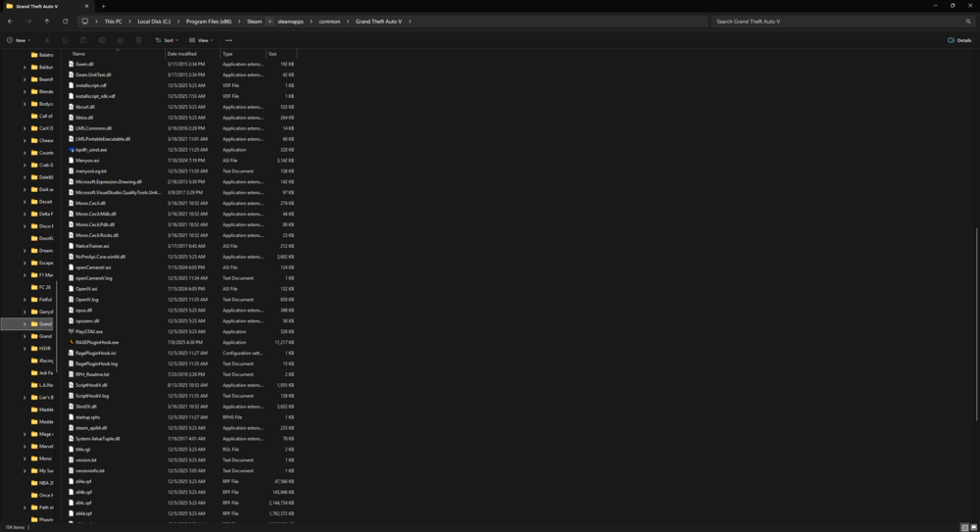Click the file list vertical scrollbar
This screenshot has width=980, height=532.
click(x=977, y=324)
